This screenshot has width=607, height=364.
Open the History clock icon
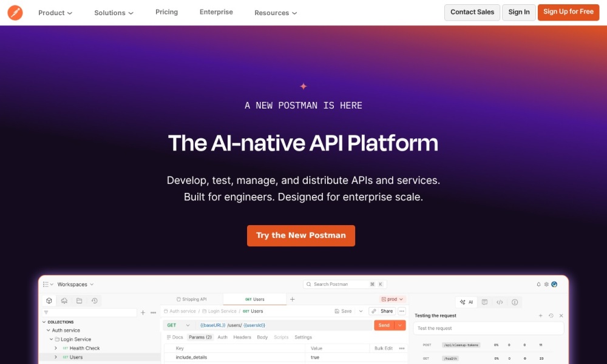tap(95, 300)
